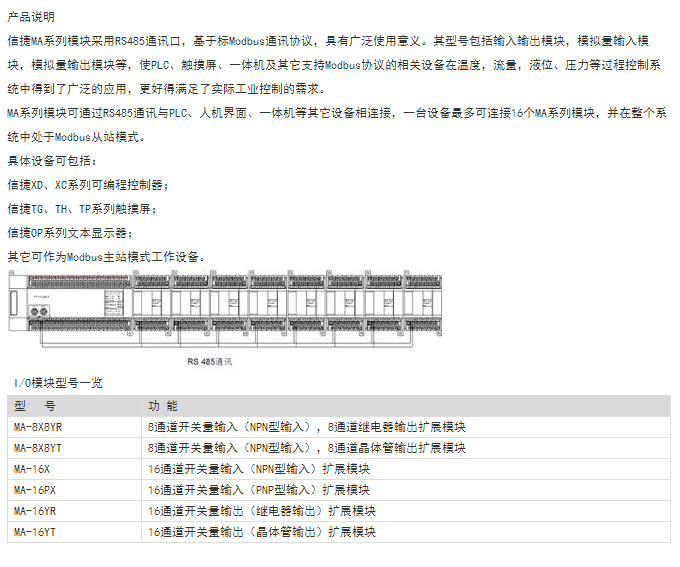Click line 统中得到了广泛的应用

tap(166, 89)
